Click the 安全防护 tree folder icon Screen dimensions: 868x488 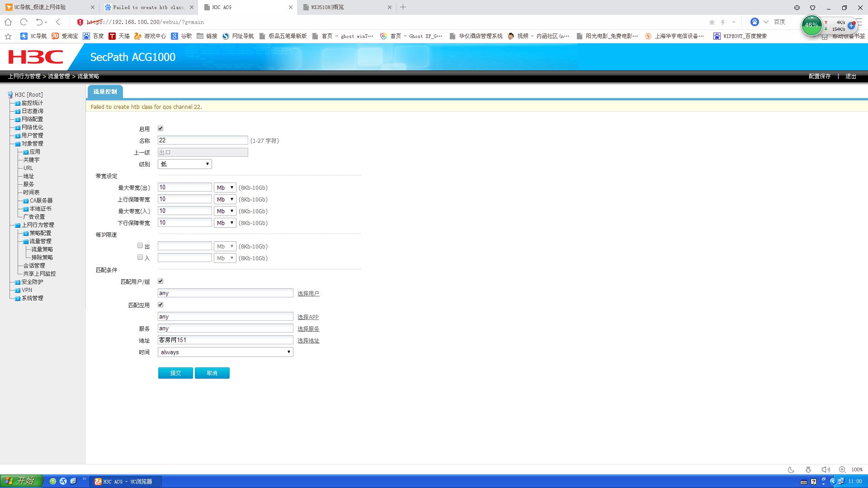(x=18, y=282)
